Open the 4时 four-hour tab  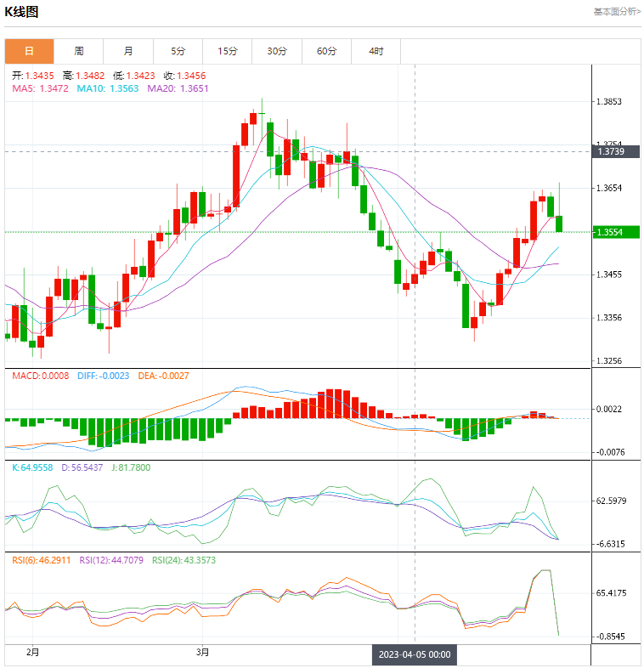click(376, 51)
